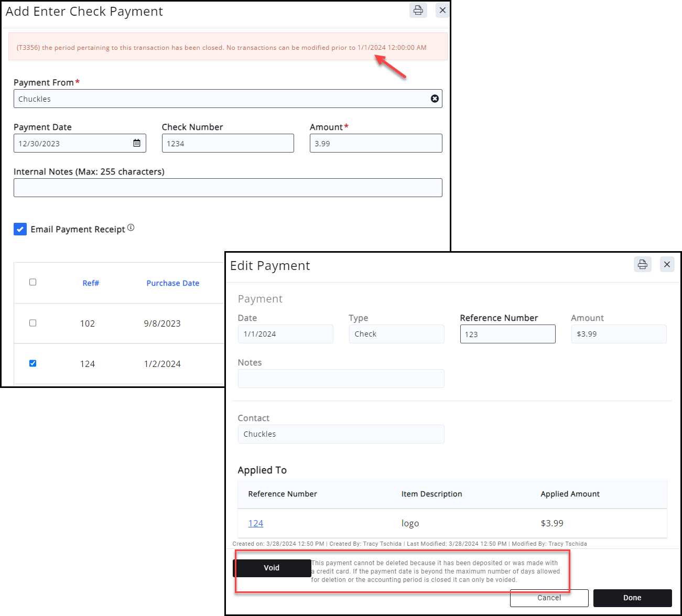Print the Edit Payment dialog
Image resolution: width=682 pixels, height=616 pixels.
tap(642, 264)
